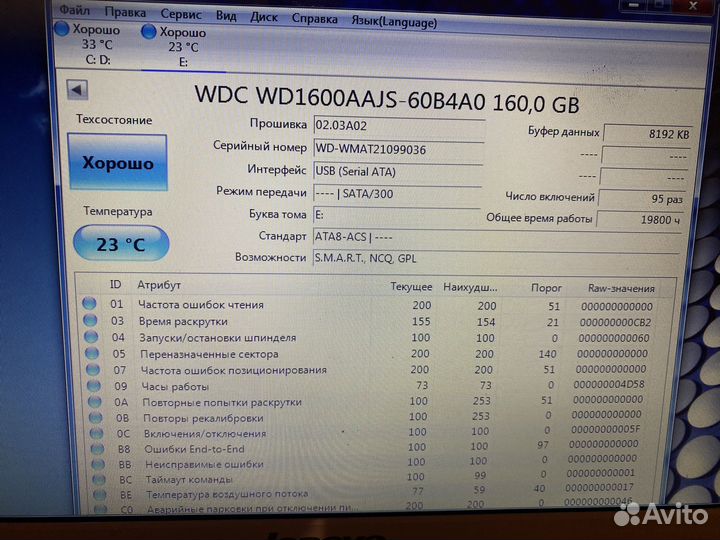Click the Интерфейс field USB (Serial ATA)
Screen dimensions: 720x540
coord(398,172)
